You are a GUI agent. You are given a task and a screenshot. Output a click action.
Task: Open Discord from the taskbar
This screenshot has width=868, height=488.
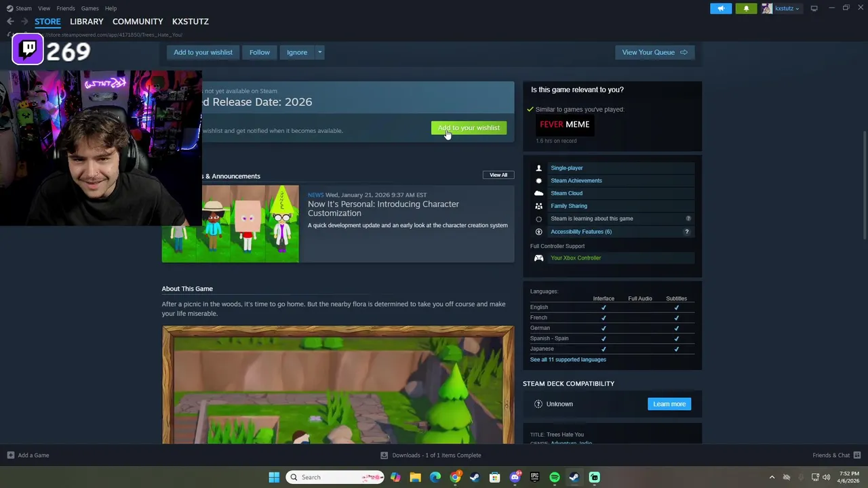[515, 477]
